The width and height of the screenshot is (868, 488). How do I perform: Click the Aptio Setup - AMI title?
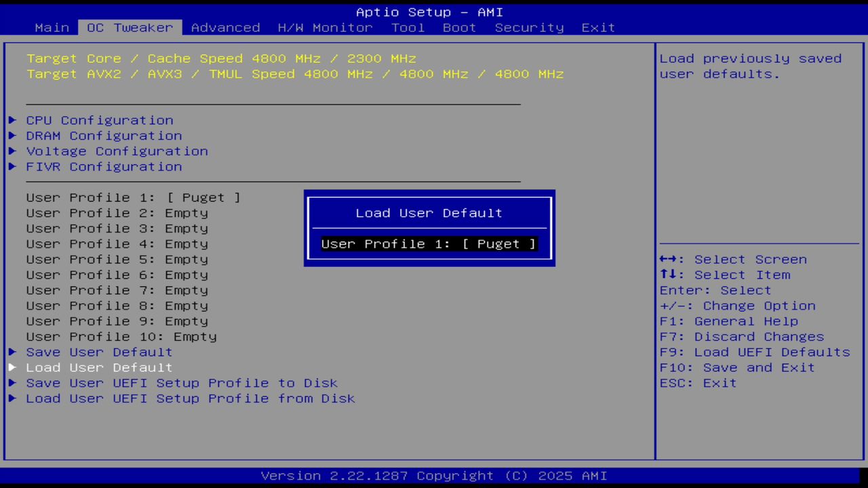(429, 12)
